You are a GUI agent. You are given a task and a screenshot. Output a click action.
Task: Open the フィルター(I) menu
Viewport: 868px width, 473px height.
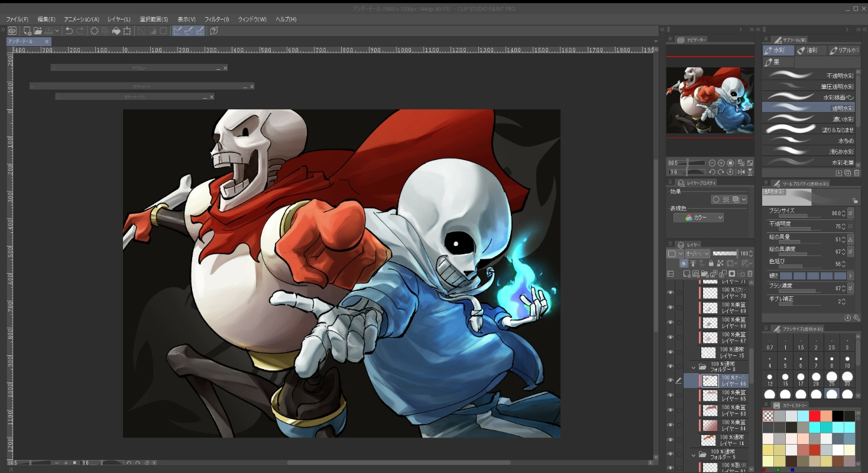(x=216, y=20)
